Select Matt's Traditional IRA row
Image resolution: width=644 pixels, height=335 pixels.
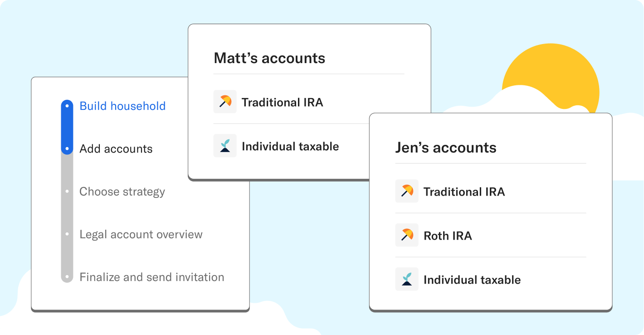point(283,102)
